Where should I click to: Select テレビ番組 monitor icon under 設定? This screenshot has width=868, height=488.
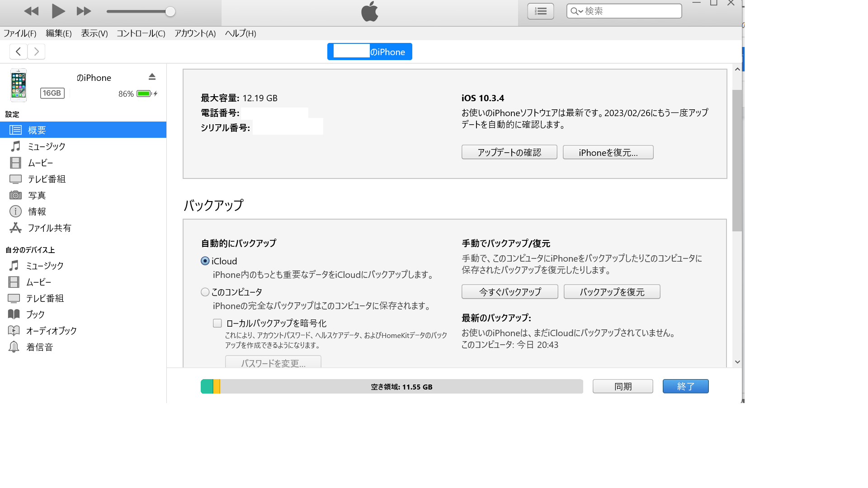tap(15, 179)
